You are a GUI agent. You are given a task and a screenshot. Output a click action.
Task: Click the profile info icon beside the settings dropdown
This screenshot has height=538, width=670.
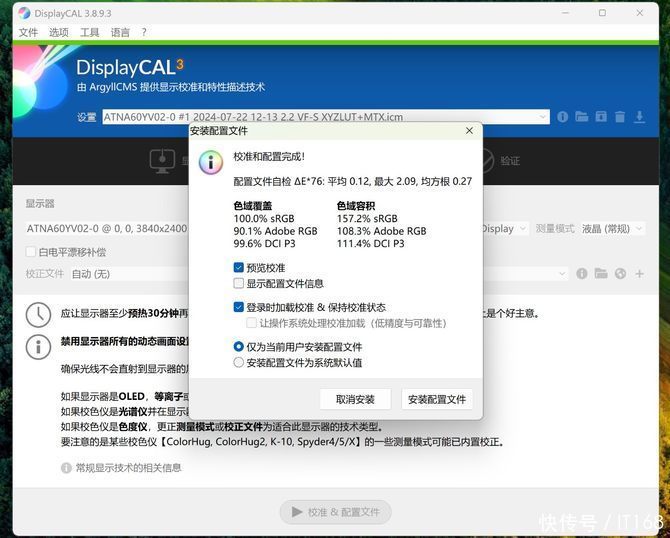562,117
